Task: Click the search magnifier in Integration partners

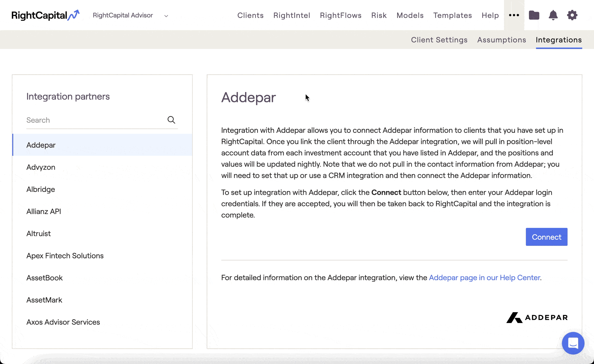Action: 171,120
